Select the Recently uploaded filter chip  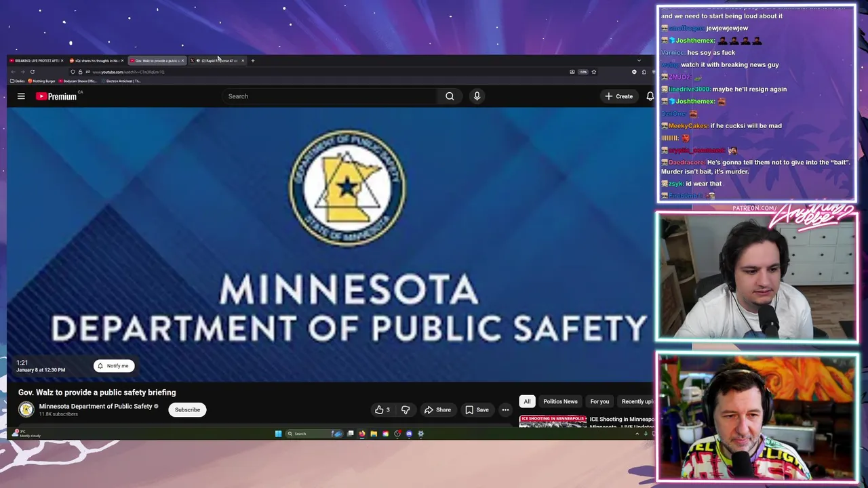coord(637,401)
